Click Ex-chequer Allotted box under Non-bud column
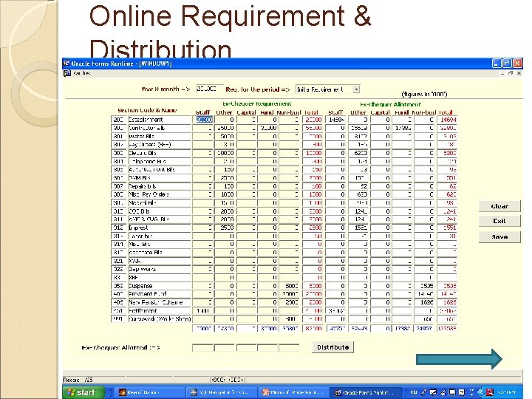 tap(289, 347)
